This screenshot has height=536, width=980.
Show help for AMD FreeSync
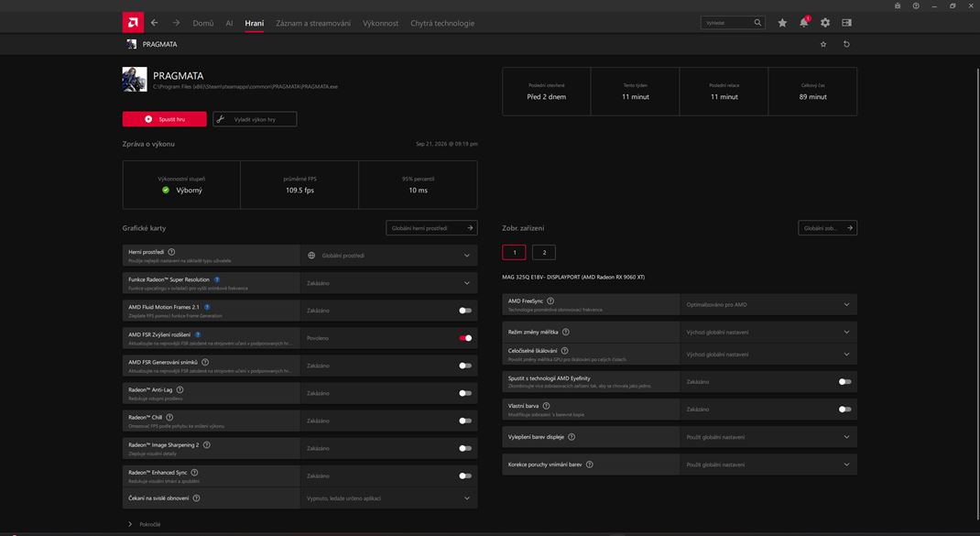(550, 301)
